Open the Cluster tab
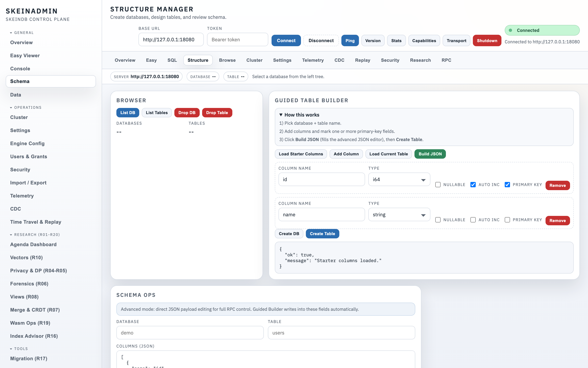 254,60
